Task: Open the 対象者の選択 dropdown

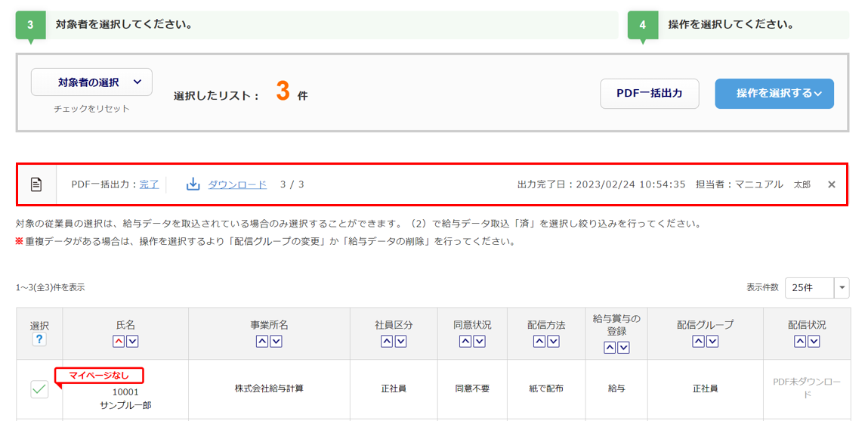Action: tap(91, 82)
